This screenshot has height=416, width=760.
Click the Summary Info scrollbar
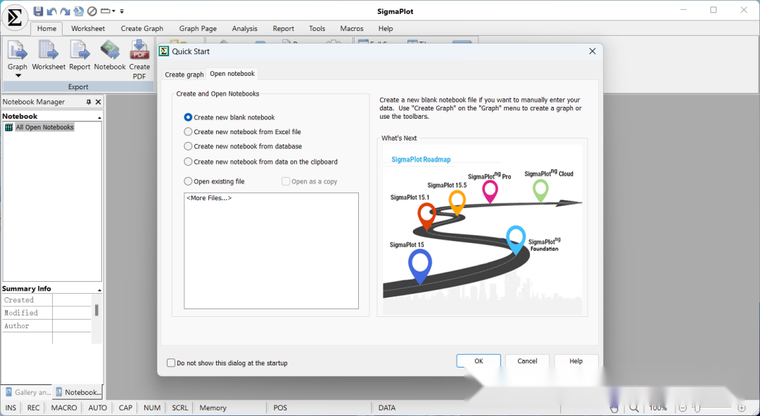click(96, 310)
